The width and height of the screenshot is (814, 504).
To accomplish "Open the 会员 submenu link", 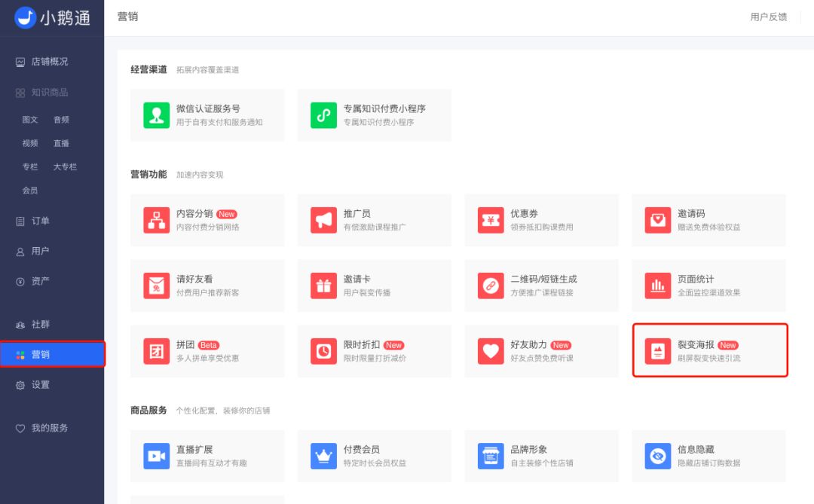I will 30,191.
